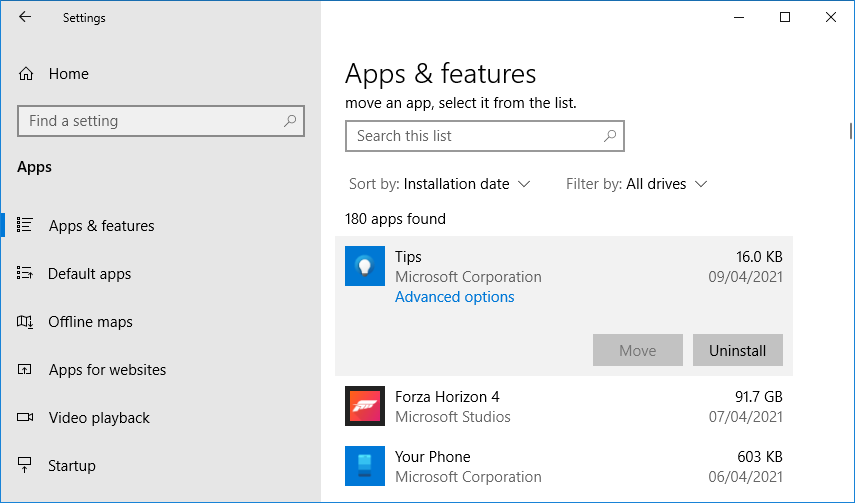The height and width of the screenshot is (503, 855).
Task: Click the Search this list box
Action: coord(475,136)
